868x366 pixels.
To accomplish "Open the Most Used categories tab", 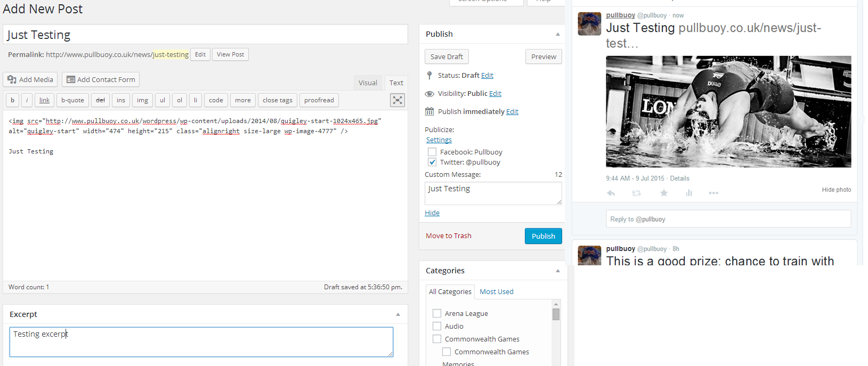I will click(x=496, y=292).
